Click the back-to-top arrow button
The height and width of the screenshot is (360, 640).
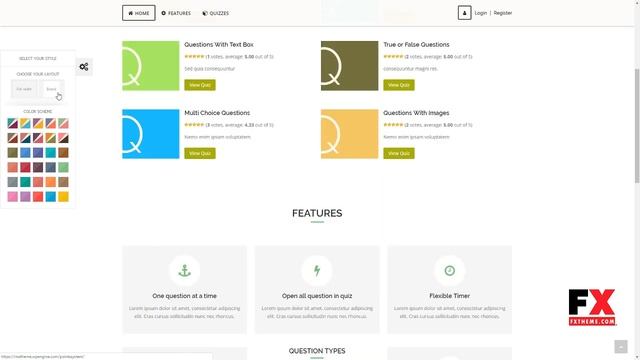tap(621, 347)
